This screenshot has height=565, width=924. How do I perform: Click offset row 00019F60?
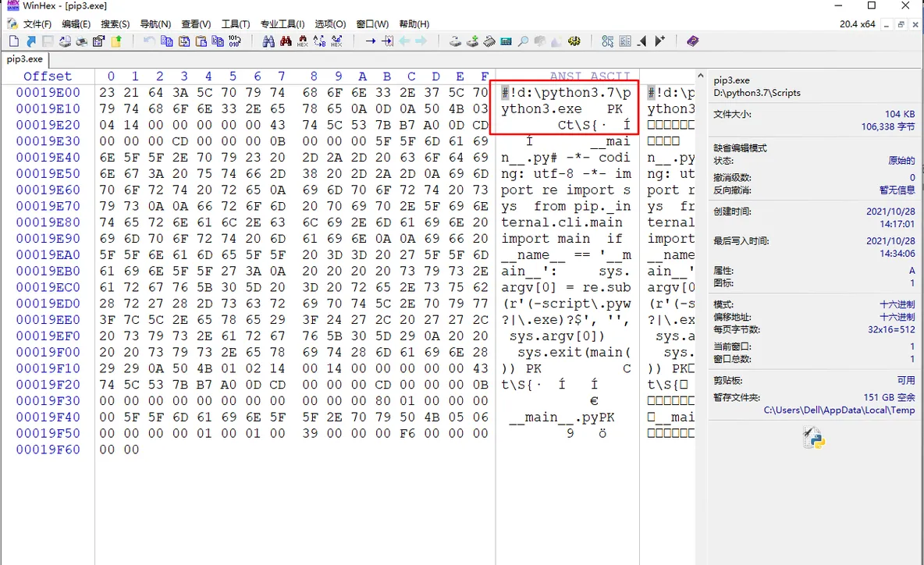(x=48, y=450)
